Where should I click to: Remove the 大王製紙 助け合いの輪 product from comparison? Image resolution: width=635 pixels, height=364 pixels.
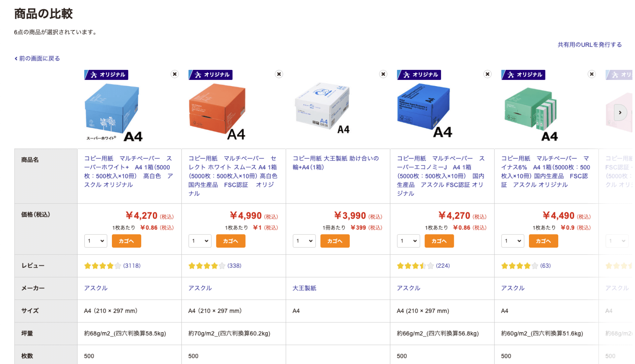(383, 74)
